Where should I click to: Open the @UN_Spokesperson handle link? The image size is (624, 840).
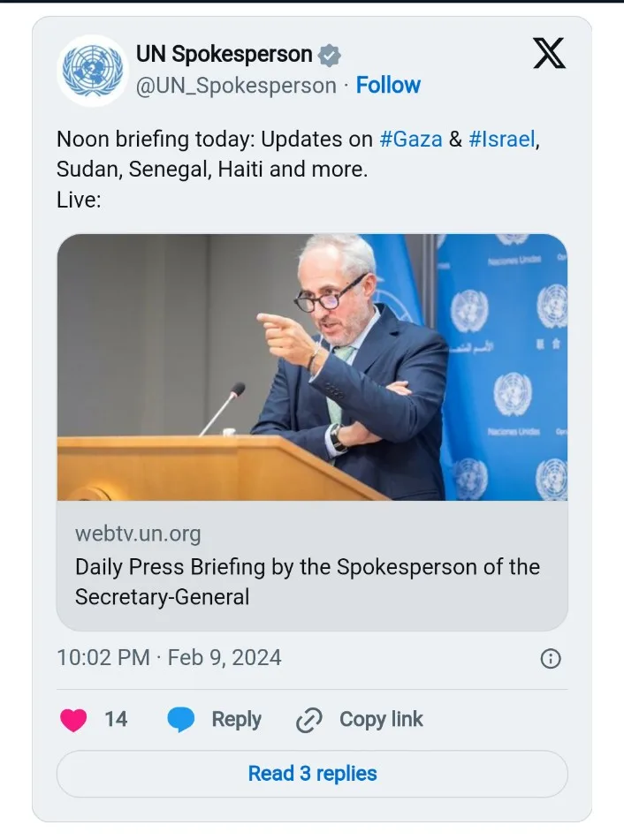236,86
